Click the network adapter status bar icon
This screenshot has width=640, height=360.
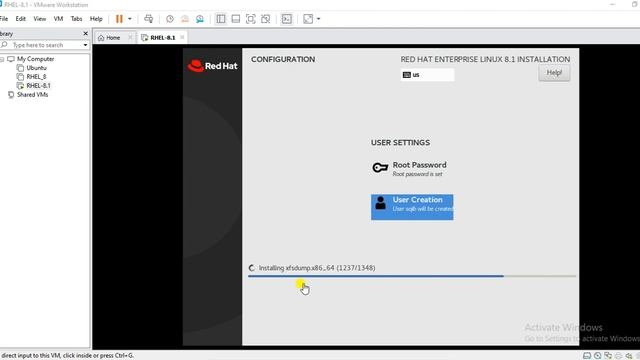click(608, 356)
